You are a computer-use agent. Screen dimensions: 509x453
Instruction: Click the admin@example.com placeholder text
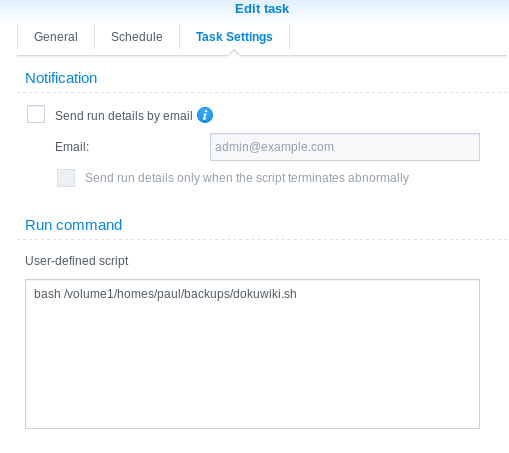pos(274,147)
